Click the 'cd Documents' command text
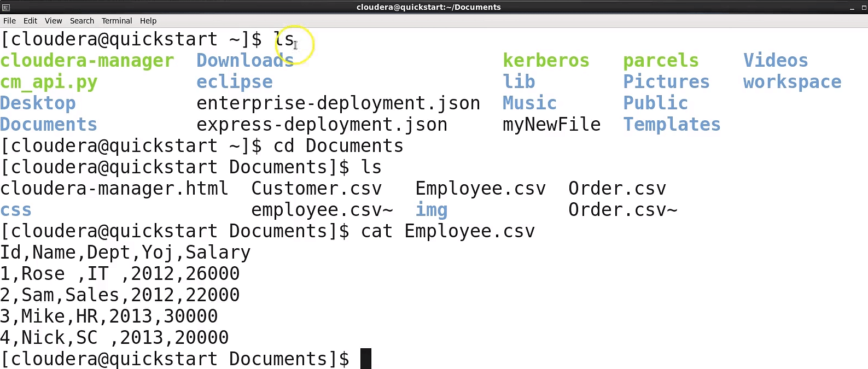 click(x=338, y=146)
